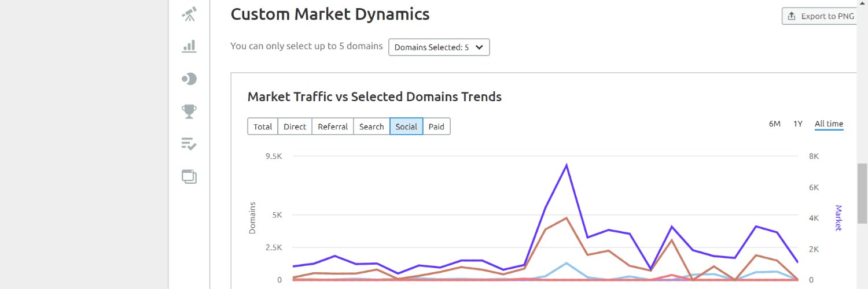868x289 pixels.
Task: Click the Export to PNG button
Action: click(818, 16)
